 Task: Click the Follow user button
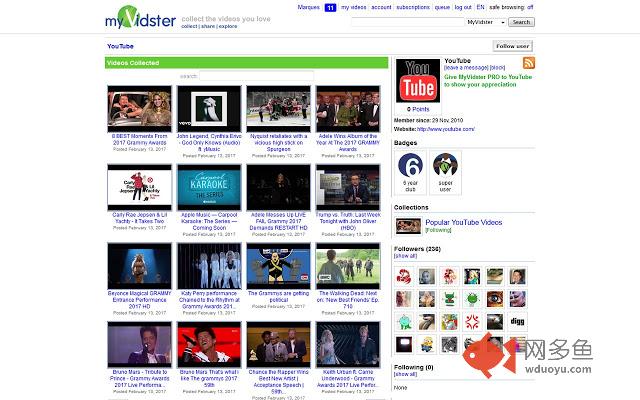(x=512, y=46)
